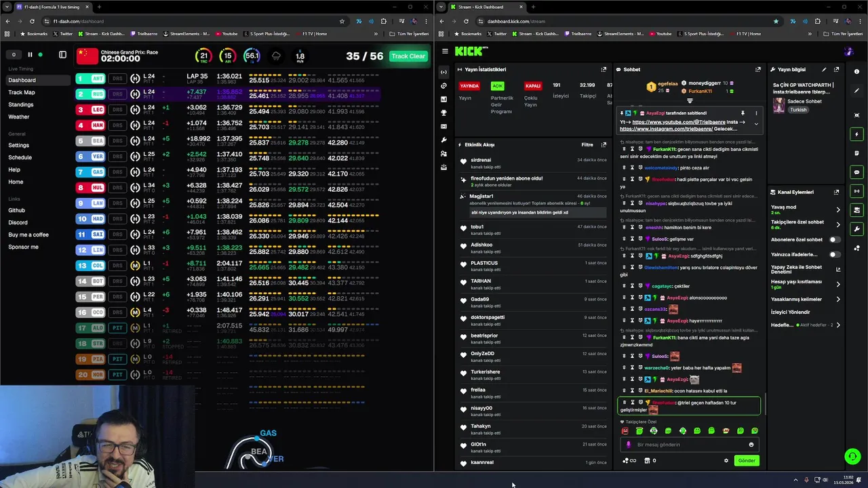
Task: Reload the f1-dash browser page
Action: tap(32, 21)
